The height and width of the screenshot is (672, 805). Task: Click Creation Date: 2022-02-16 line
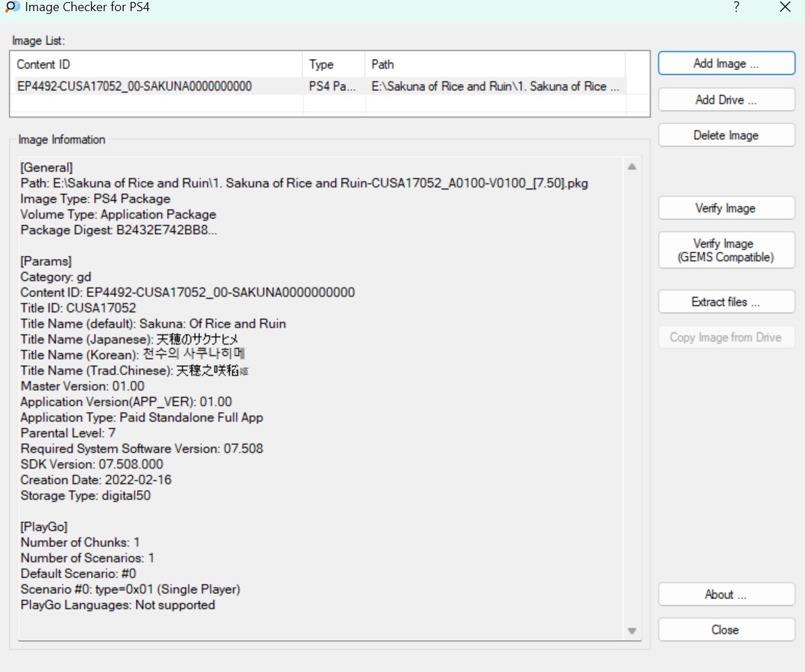coord(96,480)
